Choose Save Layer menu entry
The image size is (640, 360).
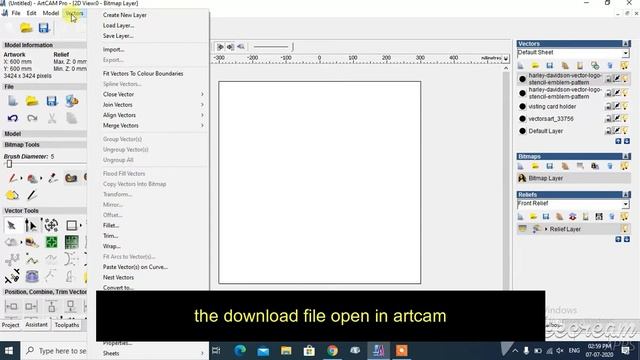point(118,36)
